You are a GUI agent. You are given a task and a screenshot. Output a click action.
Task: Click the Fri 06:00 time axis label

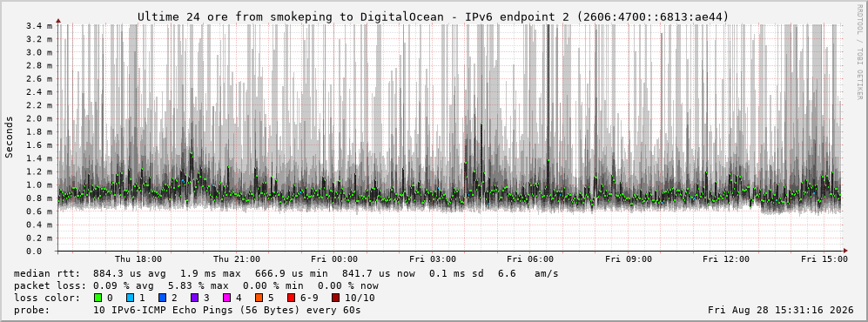click(530, 259)
